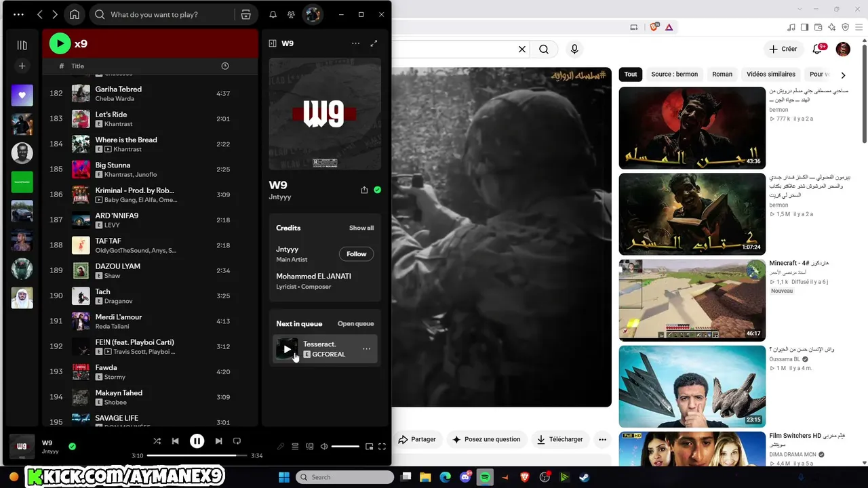Enter Spotify full screen mode
Screen dimensions: 868x488
point(382,446)
